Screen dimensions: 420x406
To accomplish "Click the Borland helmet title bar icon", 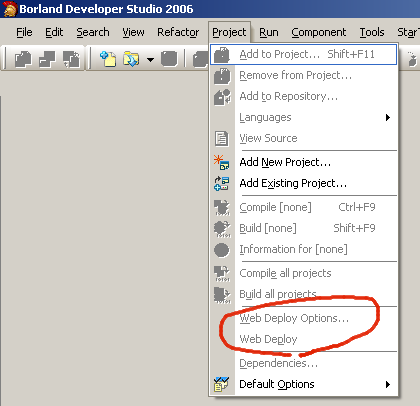I will pyautogui.click(x=10, y=9).
